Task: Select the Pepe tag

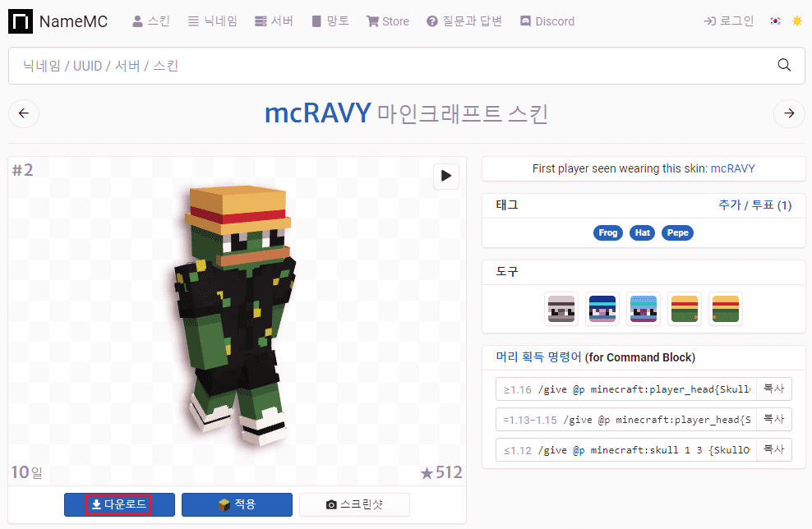Action: (x=677, y=233)
